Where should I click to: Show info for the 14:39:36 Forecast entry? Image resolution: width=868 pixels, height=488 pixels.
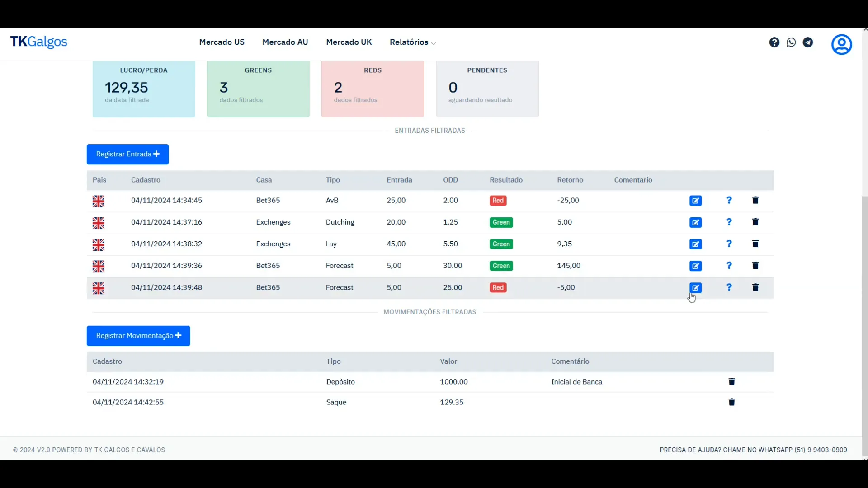[729, 265]
